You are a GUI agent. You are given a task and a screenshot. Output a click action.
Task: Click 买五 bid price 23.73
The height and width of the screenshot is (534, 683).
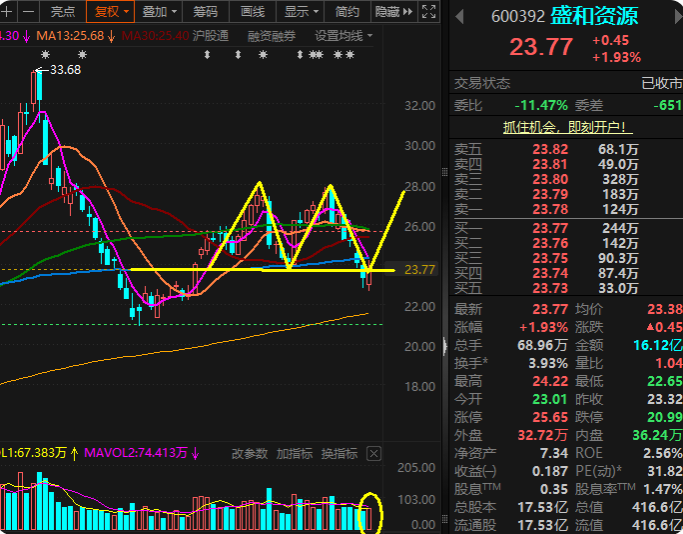[x=550, y=288]
